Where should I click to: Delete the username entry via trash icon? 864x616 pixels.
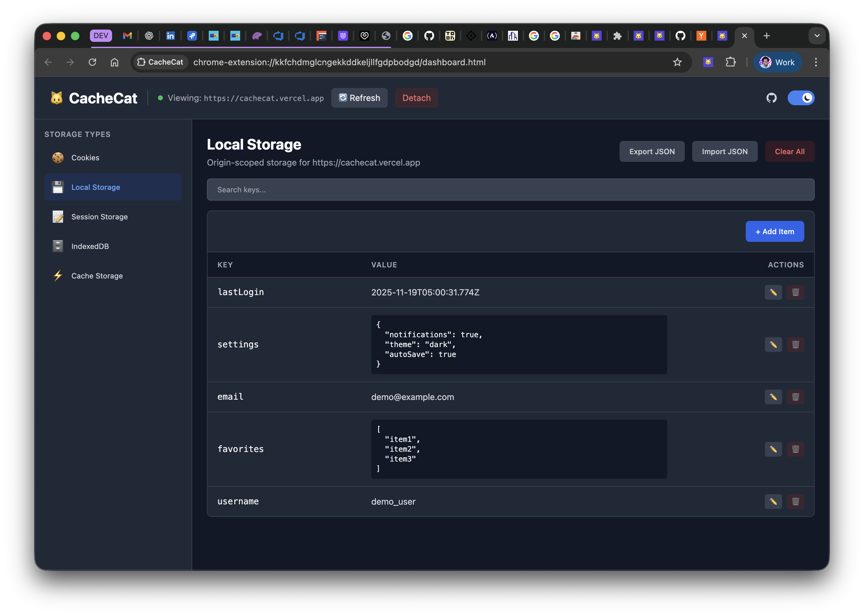796,502
